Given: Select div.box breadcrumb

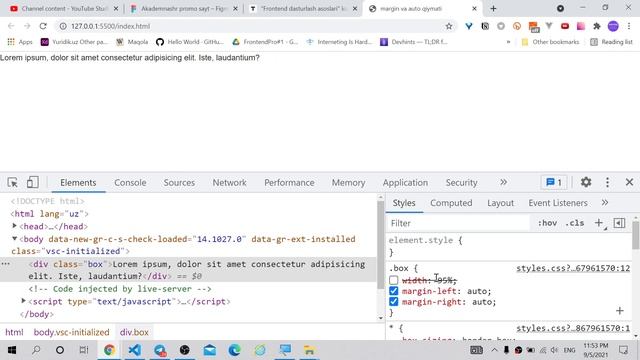Looking at the screenshot, I should (x=134, y=332).
